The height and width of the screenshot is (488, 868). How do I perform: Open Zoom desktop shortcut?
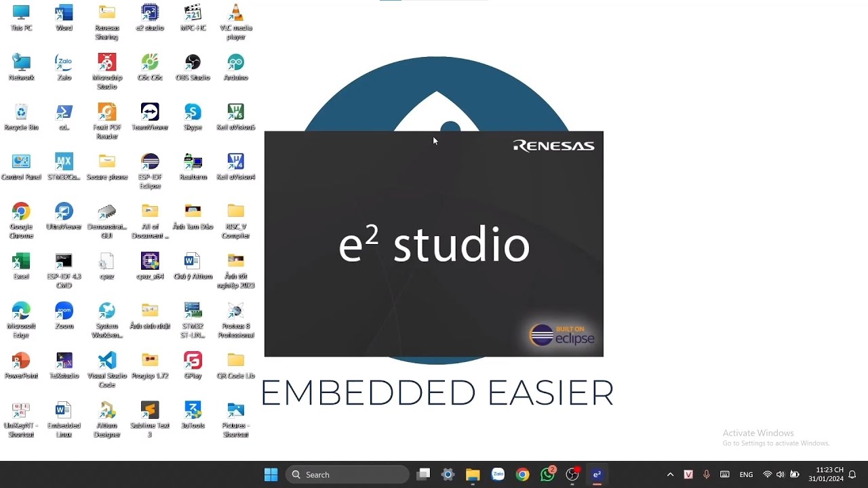pyautogui.click(x=64, y=315)
